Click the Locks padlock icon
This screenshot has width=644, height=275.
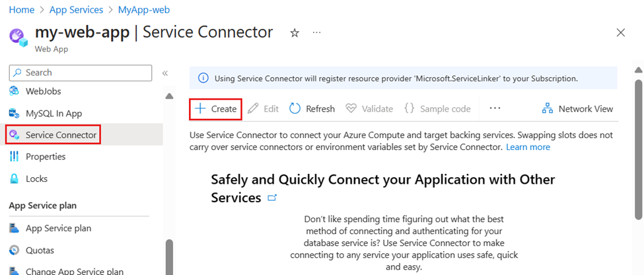click(x=14, y=178)
